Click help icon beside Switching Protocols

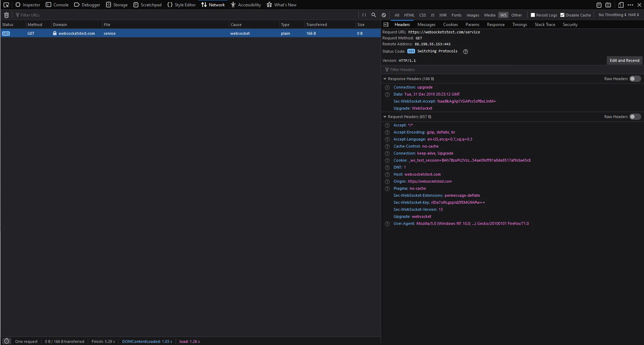[466, 52]
